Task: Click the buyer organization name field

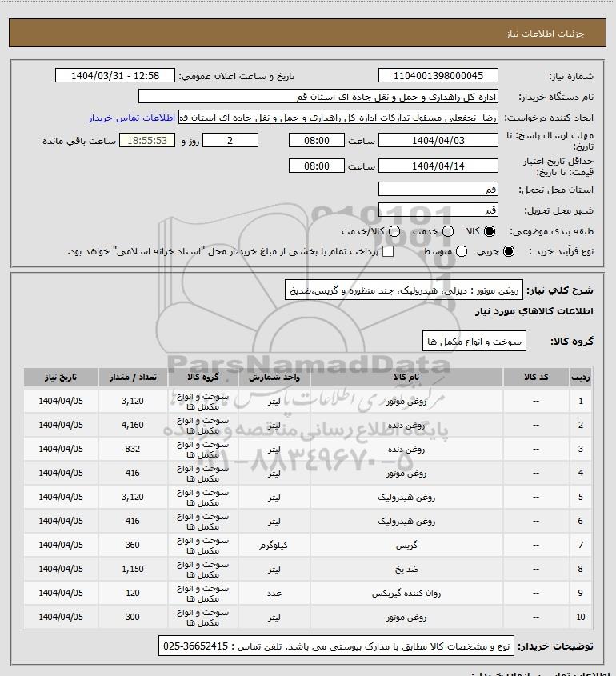Action: [318, 96]
